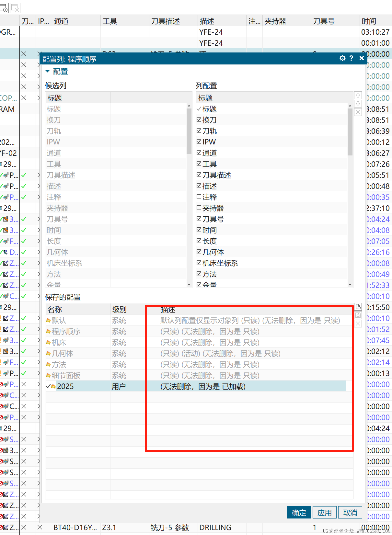Uncheck 刀轨 in column configuration
The height and width of the screenshot is (535, 392).
click(199, 131)
